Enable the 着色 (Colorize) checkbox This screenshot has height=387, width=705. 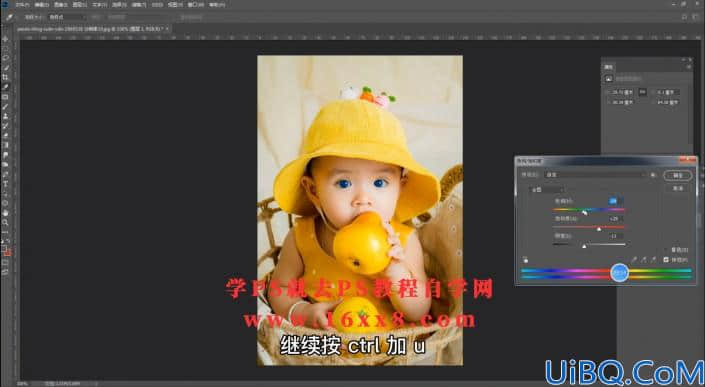click(665, 250)
